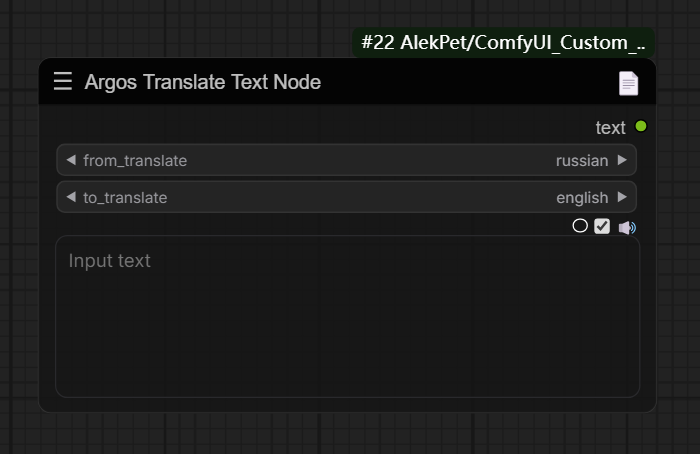The image size is (700, 454).
Task: Click the russian value in from_translate
Action: 582,160
